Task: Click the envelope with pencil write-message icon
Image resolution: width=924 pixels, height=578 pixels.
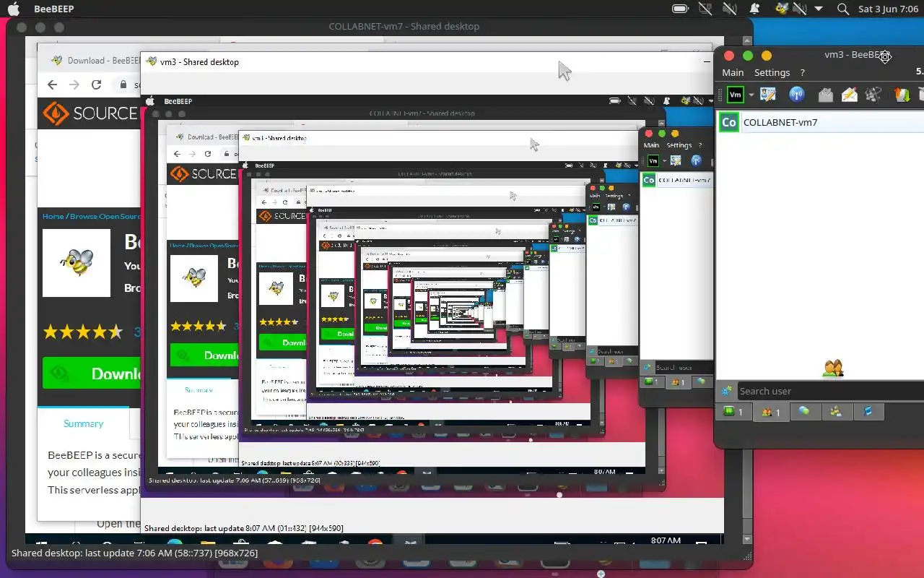Action: pos(849,95)
